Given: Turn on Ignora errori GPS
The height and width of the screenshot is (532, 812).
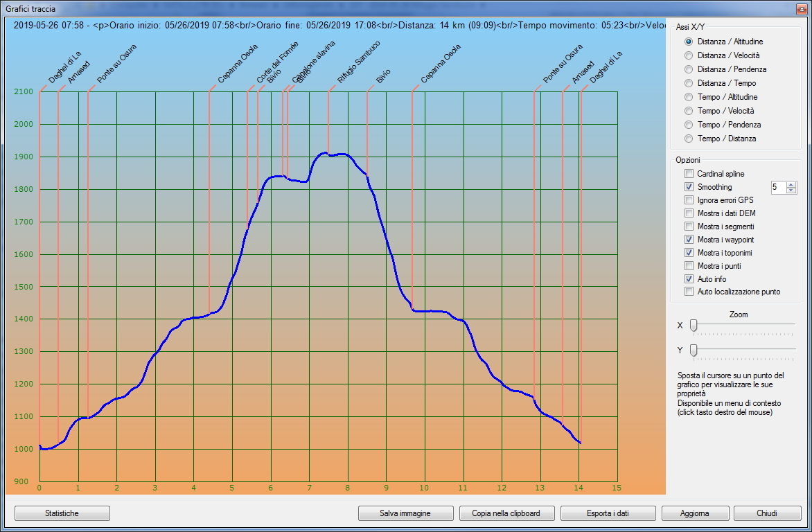Looking at the screenshot, I should (689, 200).
